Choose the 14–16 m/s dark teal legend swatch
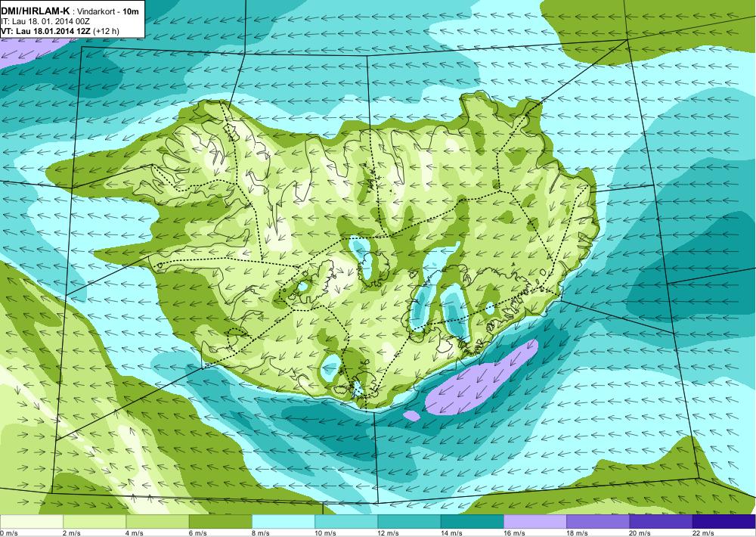This screenshot has width=756, height=537. tap(472, 522)
